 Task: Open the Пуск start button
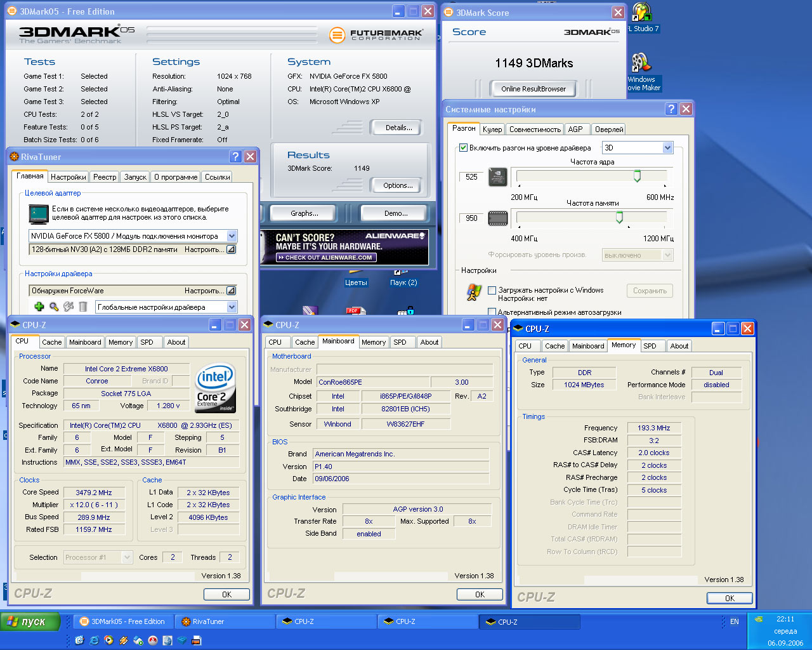(x=30, y=621)
